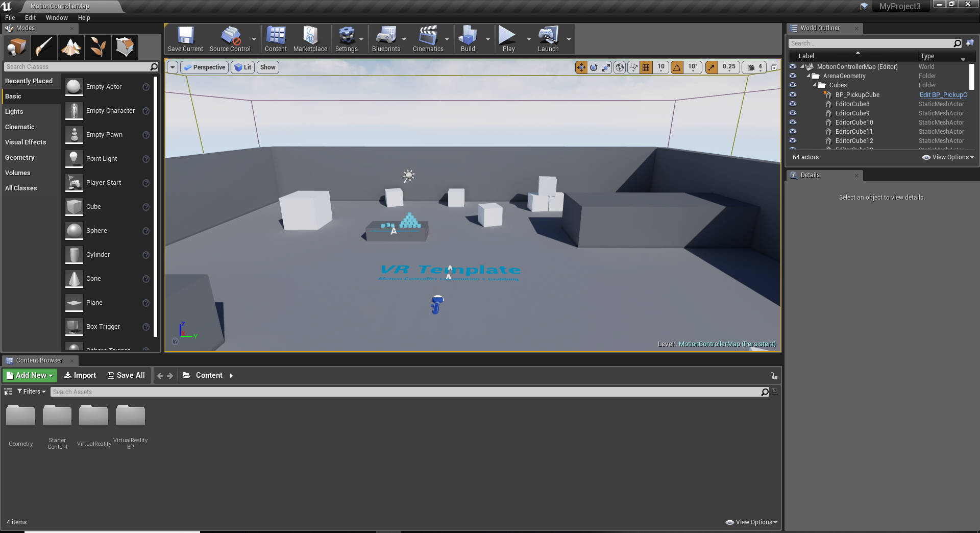980x533 pixels.
Task: Select the Visual Effects category
Action: coord(31,142)
